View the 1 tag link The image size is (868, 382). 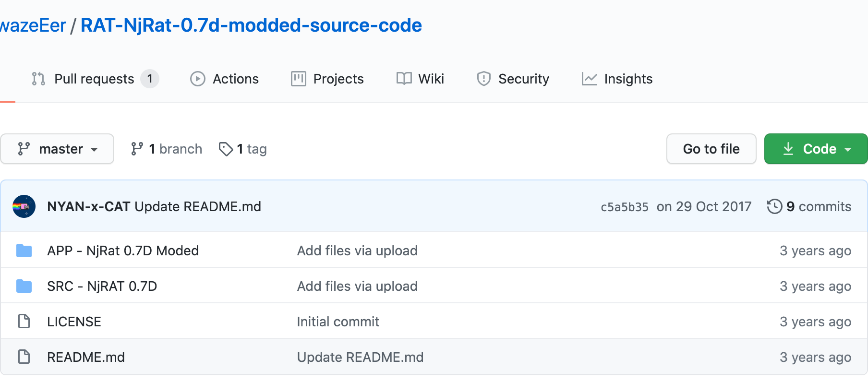coord(242,149)
